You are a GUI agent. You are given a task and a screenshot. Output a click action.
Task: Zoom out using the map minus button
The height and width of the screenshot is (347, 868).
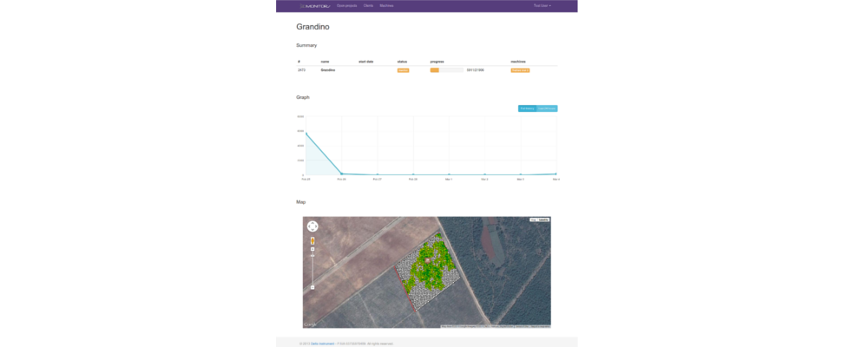tap(312, 287)
